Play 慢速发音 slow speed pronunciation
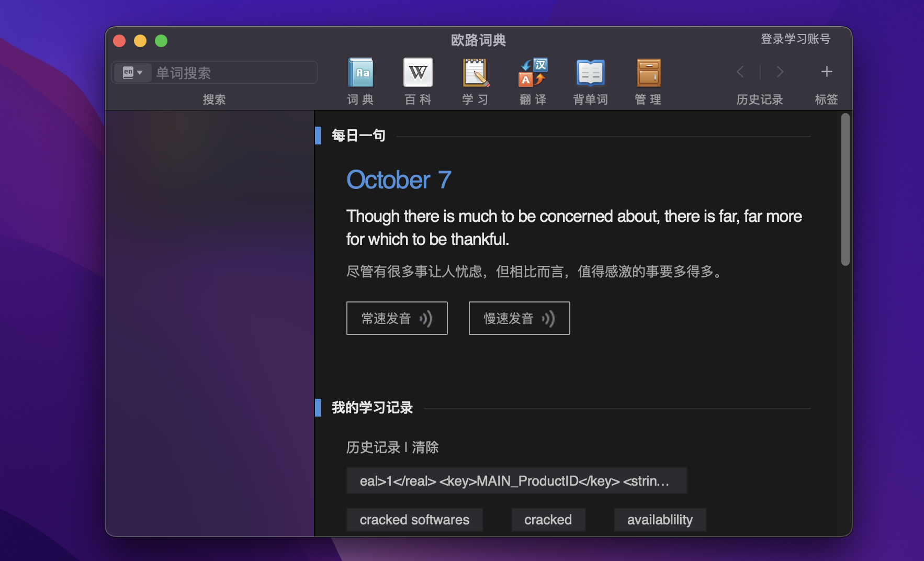Screen dimensions: 924x561 tap(519, 318)
